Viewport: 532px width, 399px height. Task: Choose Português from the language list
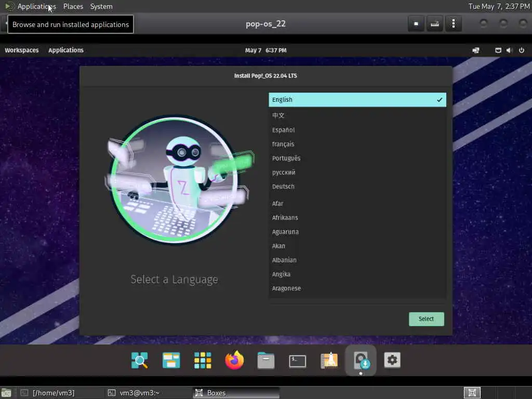point(357,158)
